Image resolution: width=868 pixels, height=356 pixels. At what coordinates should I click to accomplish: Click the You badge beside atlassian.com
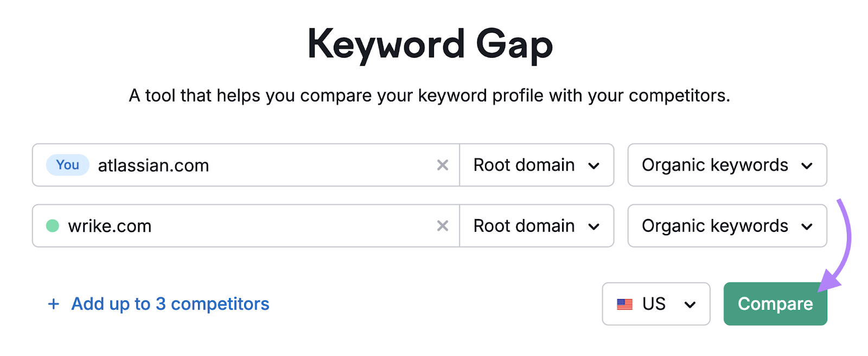point(67,165)
